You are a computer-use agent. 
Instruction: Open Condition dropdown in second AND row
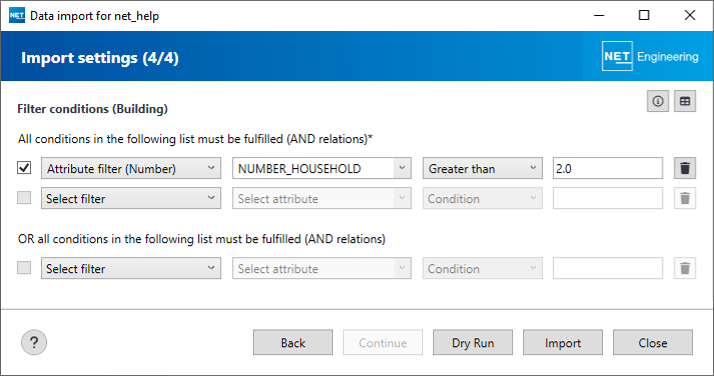(x=482, y=198)
